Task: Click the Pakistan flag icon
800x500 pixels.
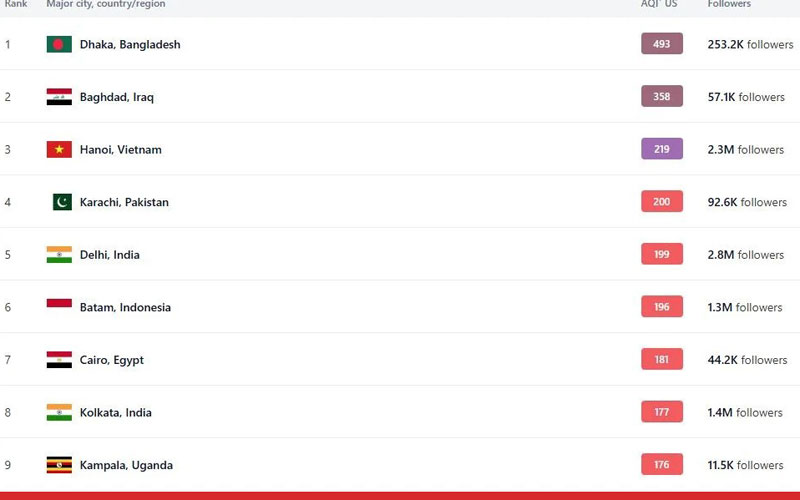Action: [62, 202]
